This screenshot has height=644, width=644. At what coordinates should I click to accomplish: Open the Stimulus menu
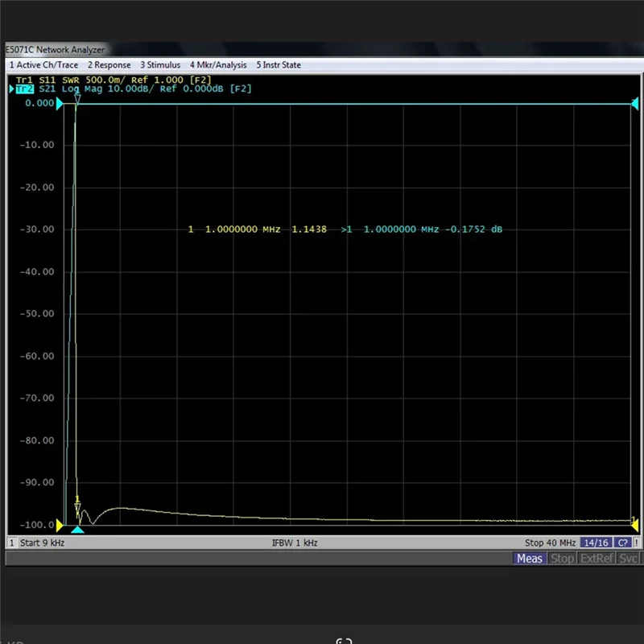[x=160, y=64]
